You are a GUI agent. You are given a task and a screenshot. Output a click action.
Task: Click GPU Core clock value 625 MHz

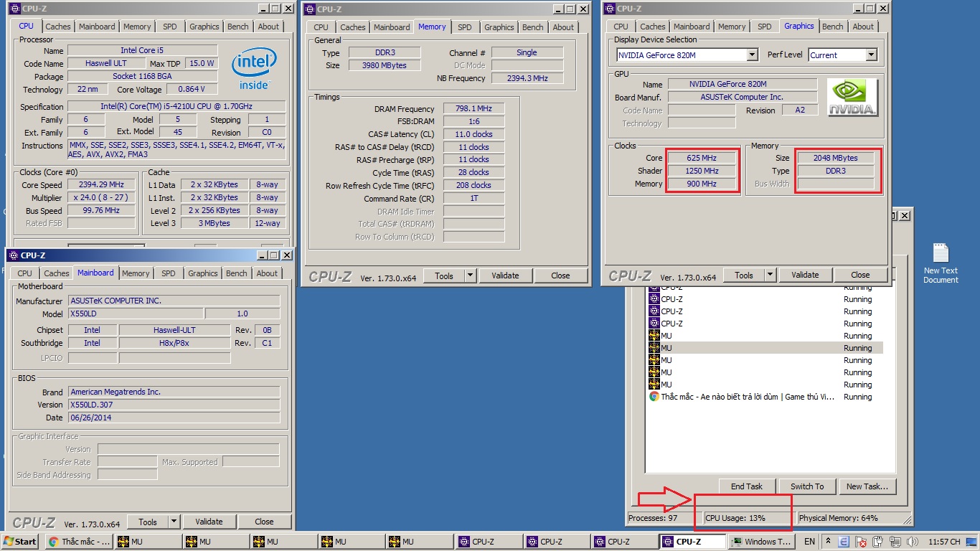[x=702, y=158]
